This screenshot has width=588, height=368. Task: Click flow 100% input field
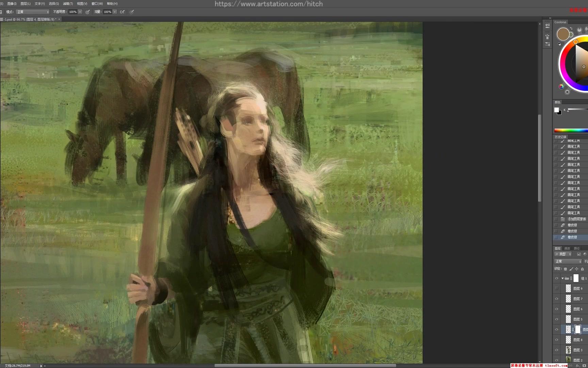point(108,12)
